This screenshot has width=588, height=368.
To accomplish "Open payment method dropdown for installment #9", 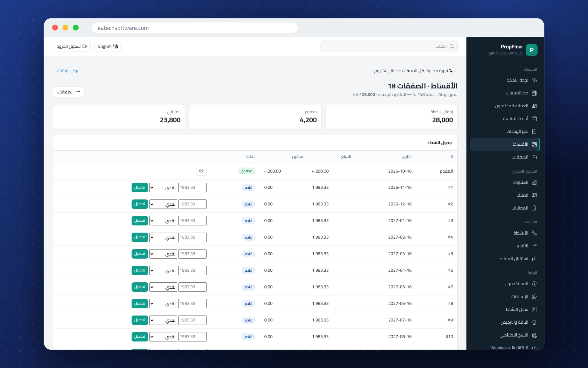I will [x=163, y=320].
